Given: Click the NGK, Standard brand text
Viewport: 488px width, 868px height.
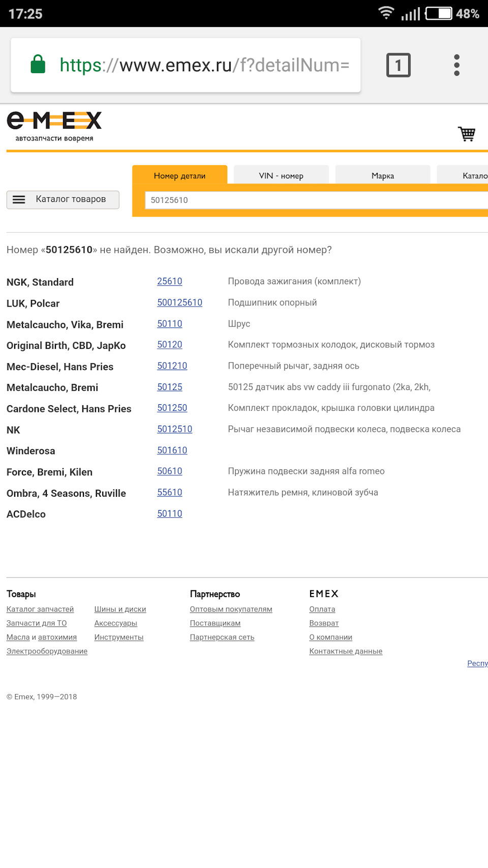Looking at the screenshot, I should coord(40,282).
